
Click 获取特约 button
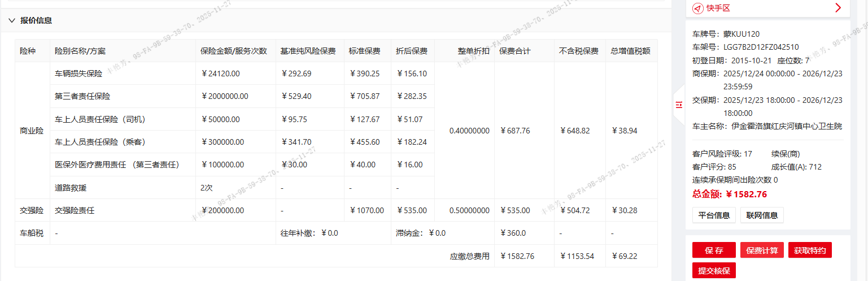click(810, 250)
